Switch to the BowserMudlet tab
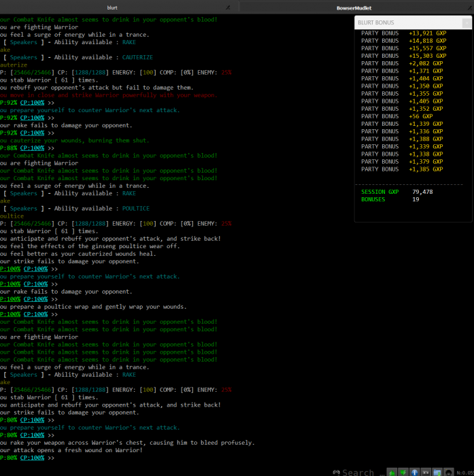Image resolution: width=474 pixels, height=476 pixels. coord(354,8)
